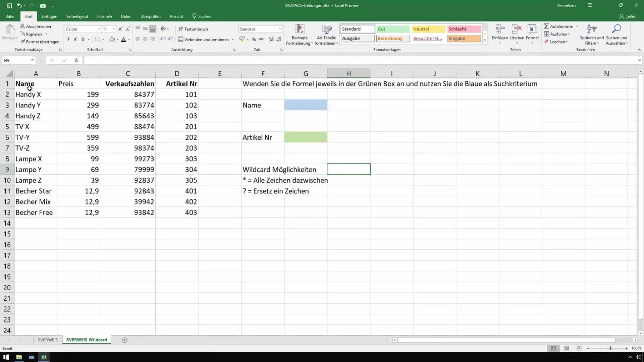Save the workbook with the disk icon

pyautogui.click(x=9, y=5)
